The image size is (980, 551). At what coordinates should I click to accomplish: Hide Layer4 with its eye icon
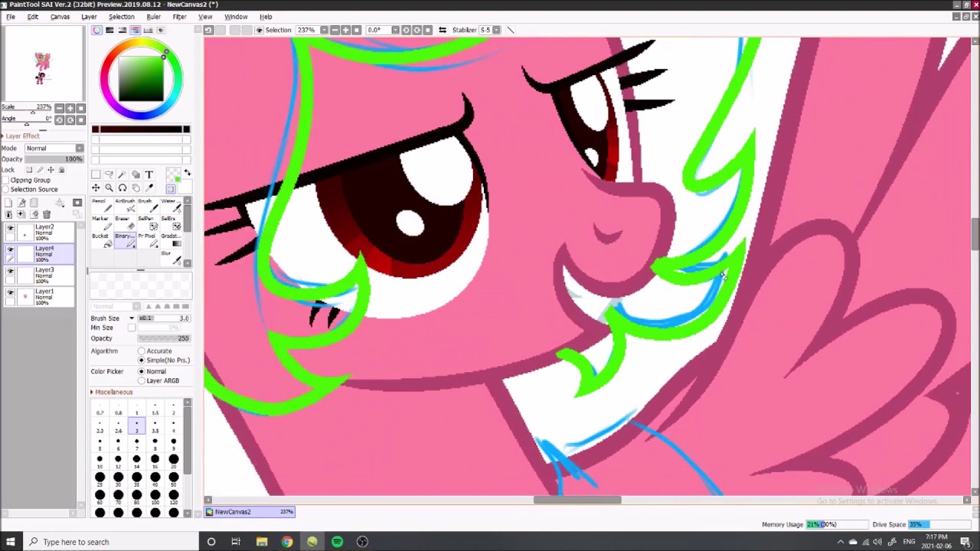click(x=10, y=249)
